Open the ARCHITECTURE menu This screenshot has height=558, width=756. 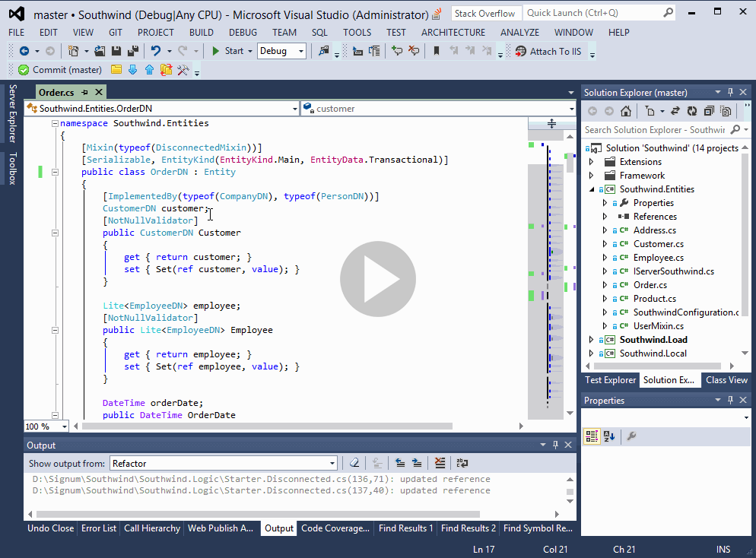pyautogui.click(x=453, y=33)
